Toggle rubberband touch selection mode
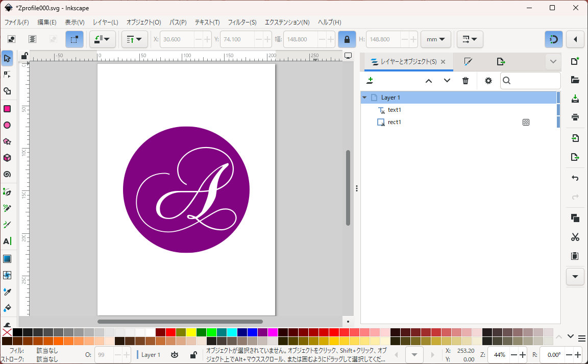Viewport: 588px width, 364px height. (74, 39)
